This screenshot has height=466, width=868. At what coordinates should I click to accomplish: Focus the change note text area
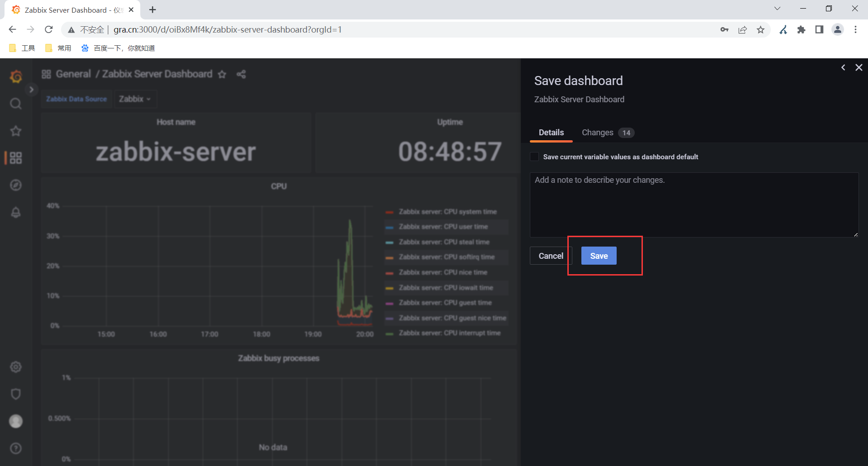pos(694,204)
